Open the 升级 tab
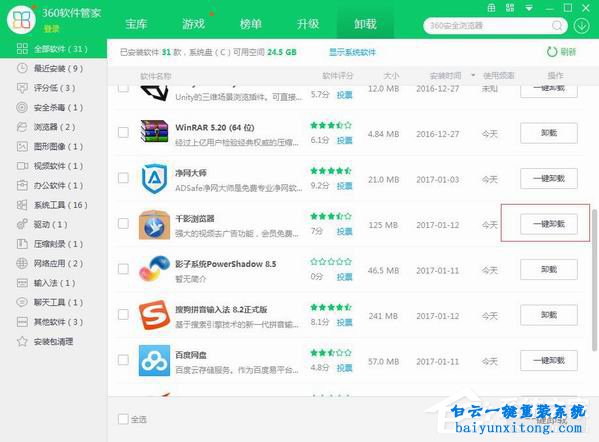This screenshot has width=599, height=442. tap(308, 24)
